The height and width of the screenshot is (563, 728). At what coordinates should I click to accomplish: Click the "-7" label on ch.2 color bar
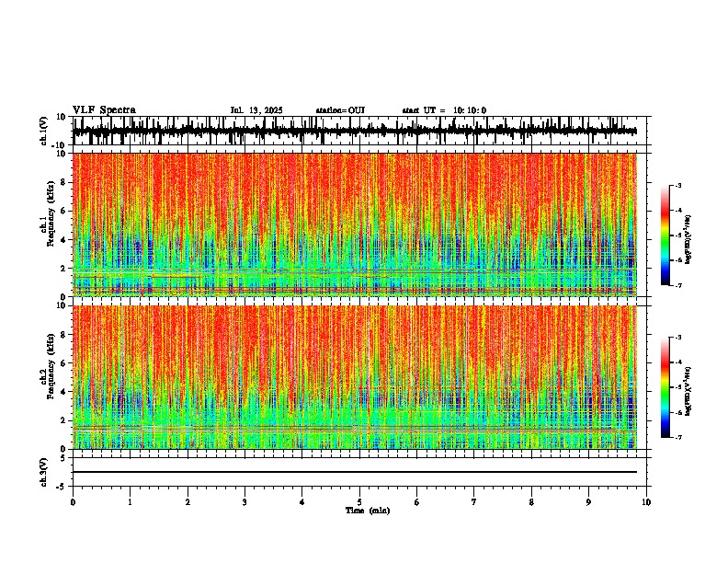pos(677,438)
